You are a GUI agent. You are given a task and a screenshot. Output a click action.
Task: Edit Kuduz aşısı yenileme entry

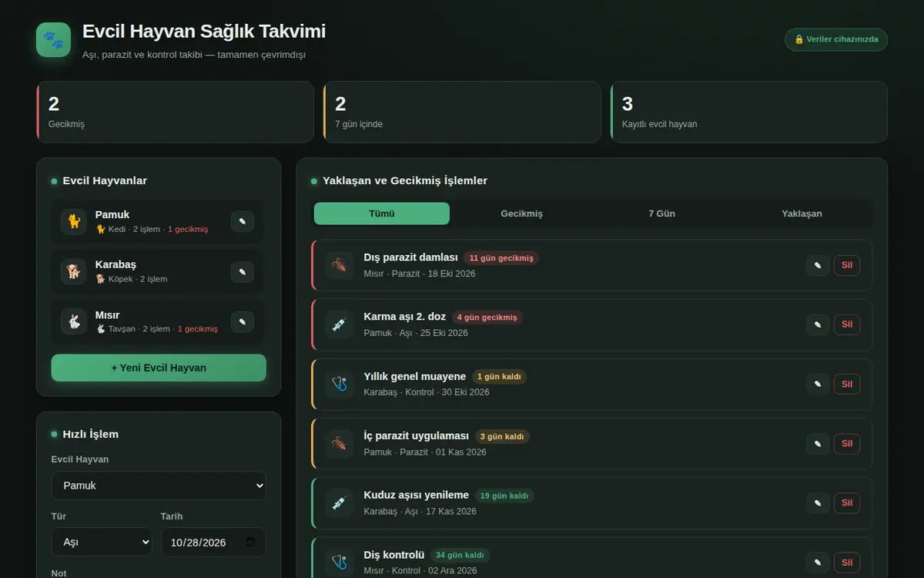pos(818,502)
